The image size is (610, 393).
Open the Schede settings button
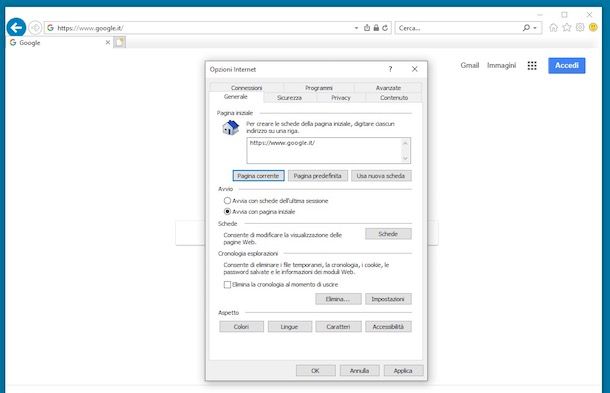coord(388,234)
